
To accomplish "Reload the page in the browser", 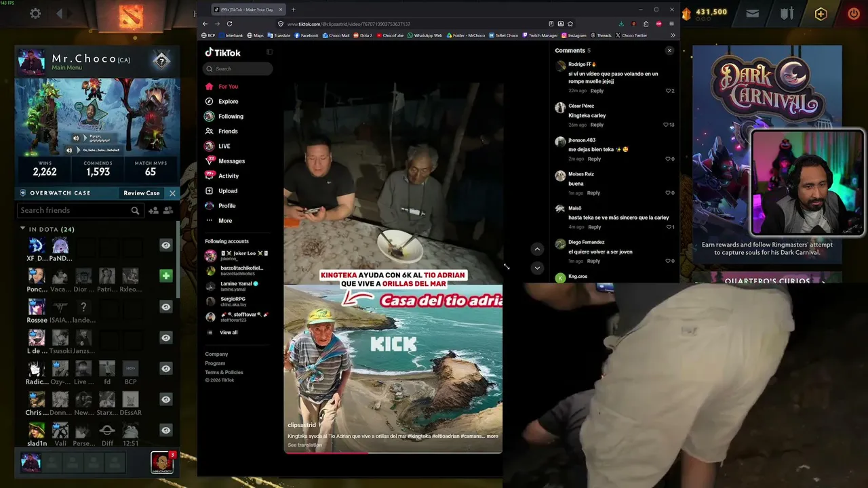I will 229,24.
